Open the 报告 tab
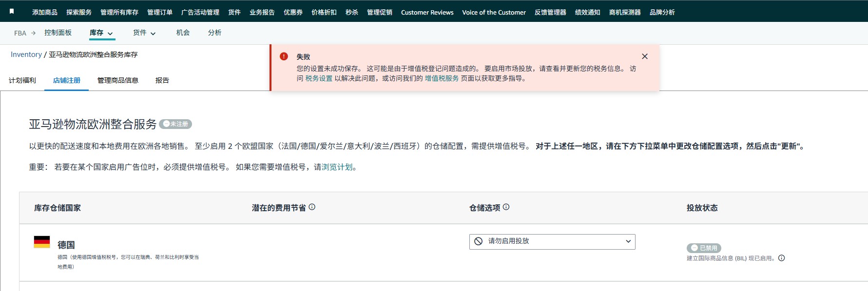This screenshot has height=291, width=868. (162, 80)
